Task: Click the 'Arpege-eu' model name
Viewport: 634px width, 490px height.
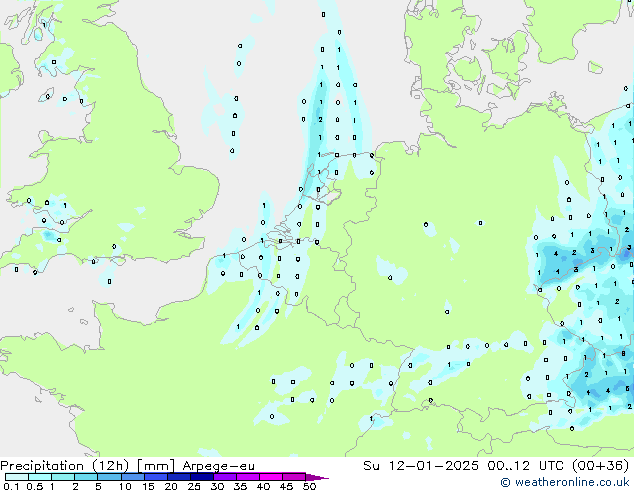Action: pos(219,466)
